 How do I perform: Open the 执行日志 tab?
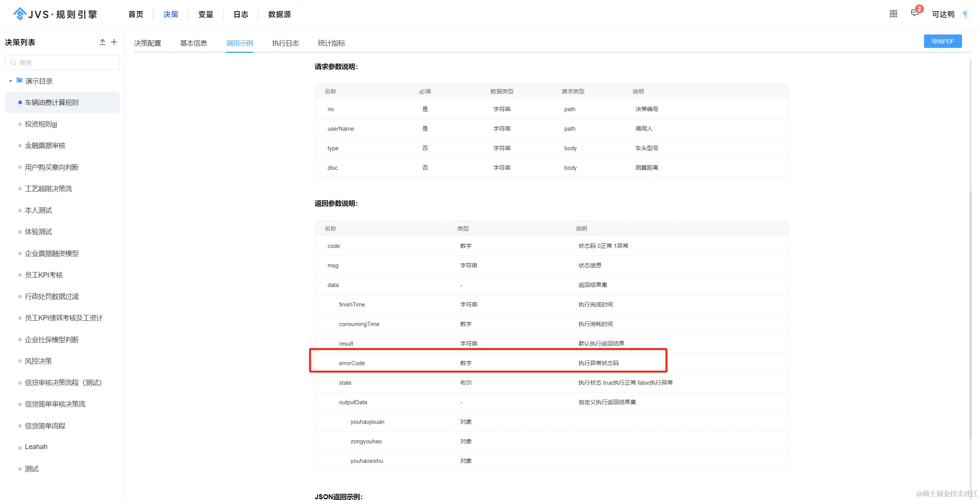click(x=285, y=43)
